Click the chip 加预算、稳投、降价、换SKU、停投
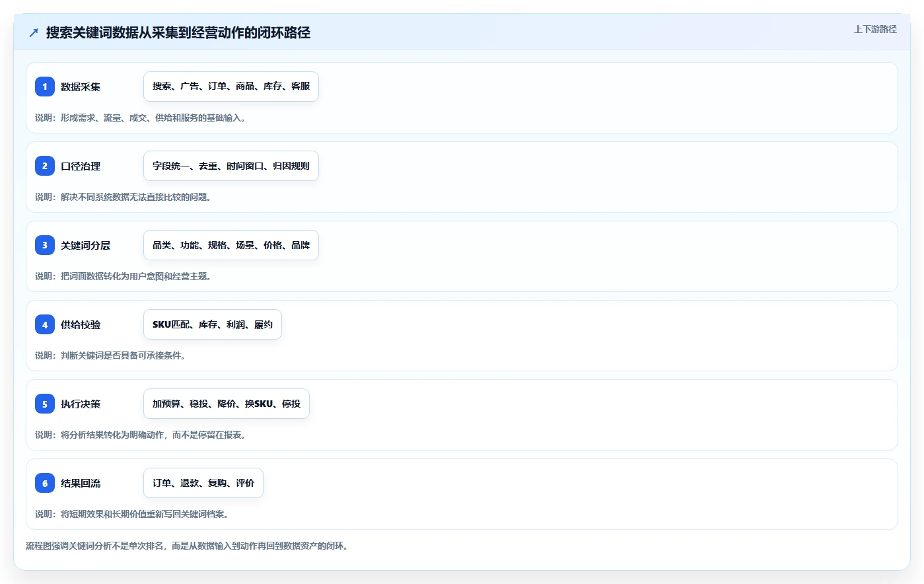 (227, 404)
